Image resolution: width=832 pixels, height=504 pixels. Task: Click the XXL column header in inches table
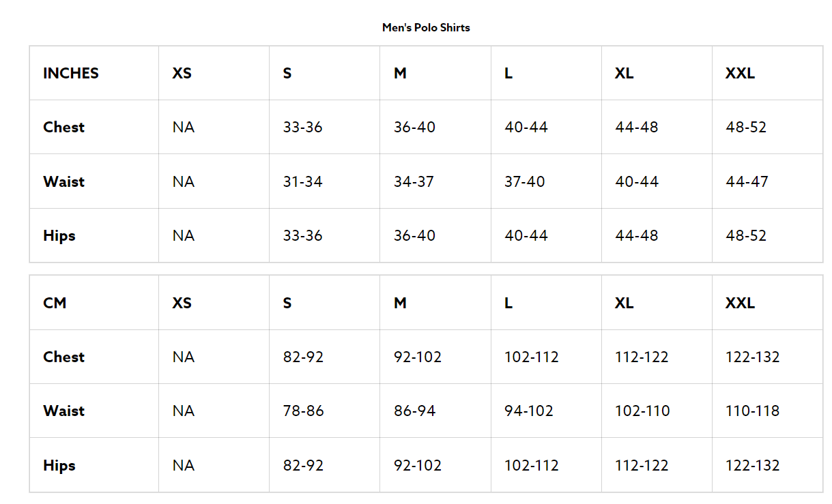pos(740,73)
